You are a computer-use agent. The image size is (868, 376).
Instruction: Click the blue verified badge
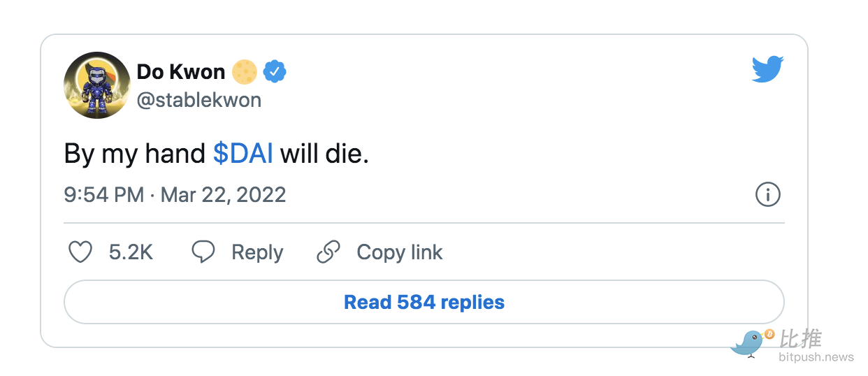pyautogui.click(x=275, y=71)
